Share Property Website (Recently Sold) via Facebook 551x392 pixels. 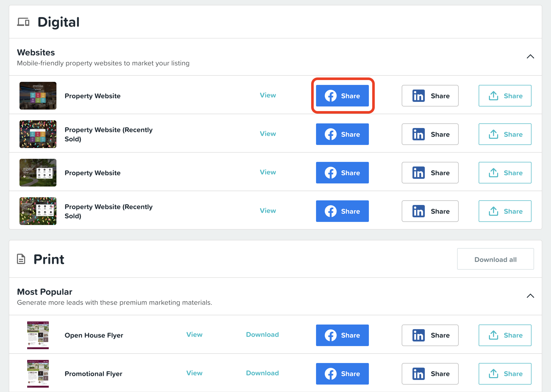[342, 134]
